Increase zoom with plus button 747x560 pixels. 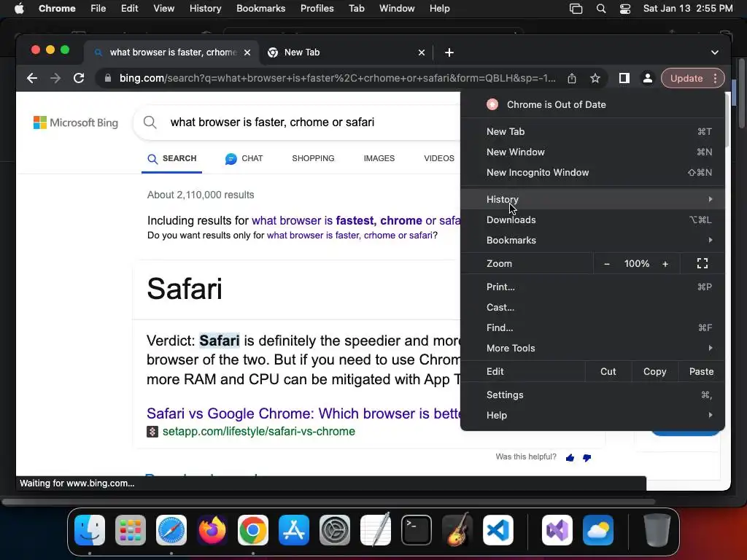pos(665,264)
